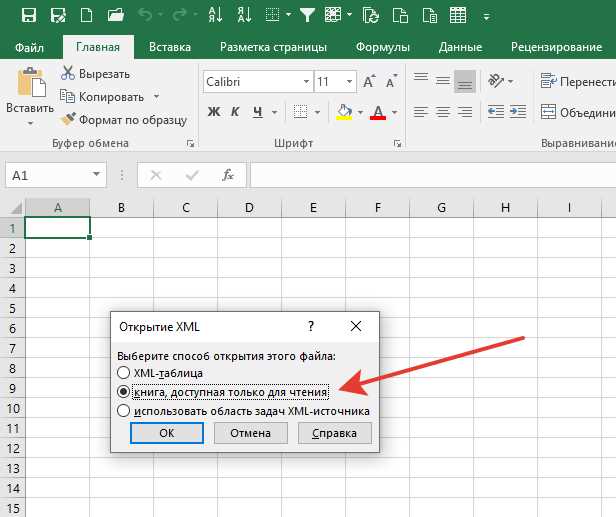
Task: Click the Save icon in quick access toolbar
Action: tap(29, 16)
